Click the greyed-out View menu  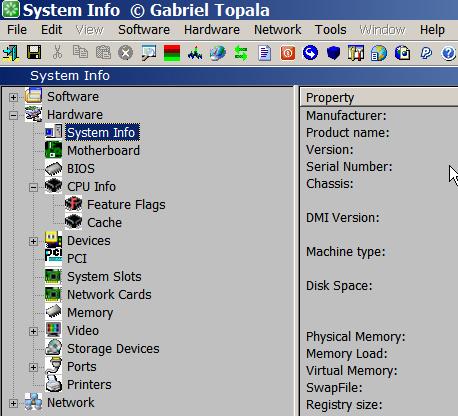pyautogui.click(x=90, y=30)
